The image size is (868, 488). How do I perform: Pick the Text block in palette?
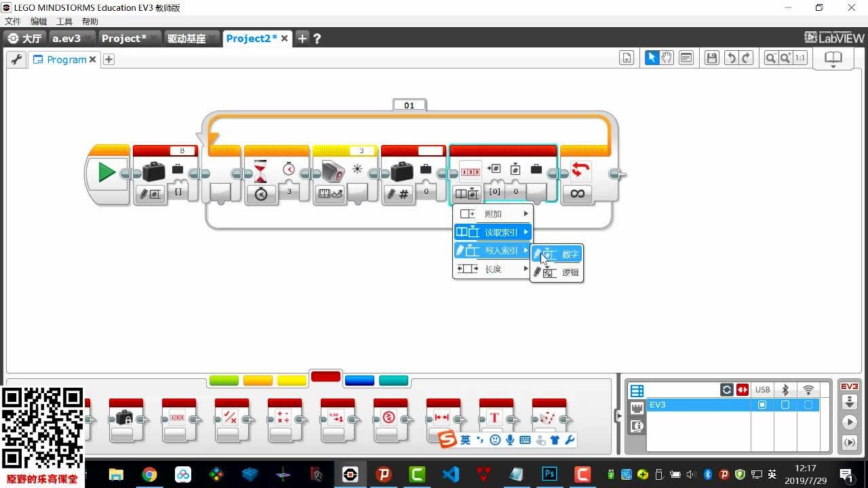pyautogui.click(x=495, y=419)
